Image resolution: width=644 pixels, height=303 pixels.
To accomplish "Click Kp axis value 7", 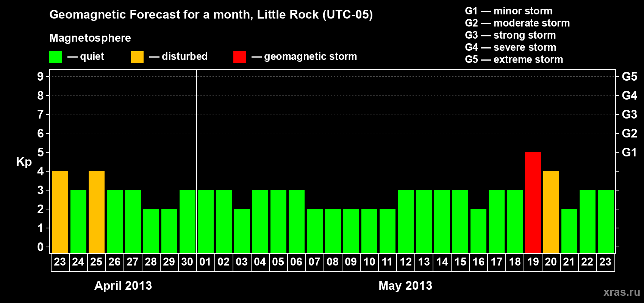I will click(x=41, y=114).
